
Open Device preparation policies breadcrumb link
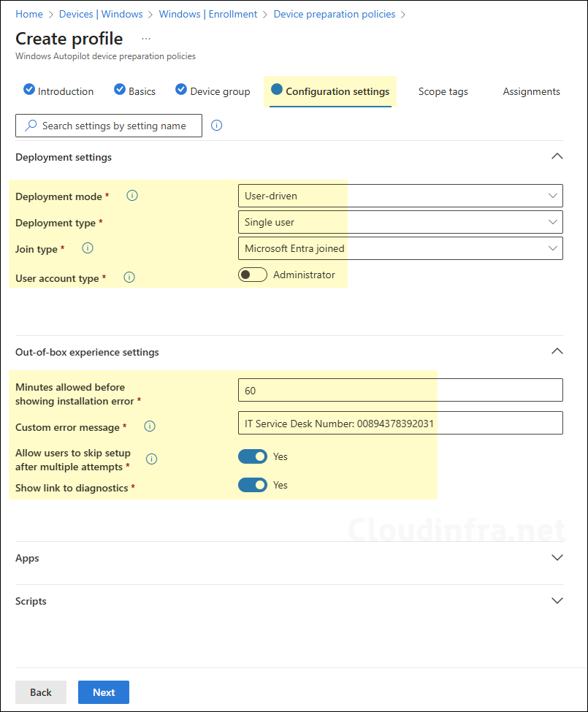[335, 14]
